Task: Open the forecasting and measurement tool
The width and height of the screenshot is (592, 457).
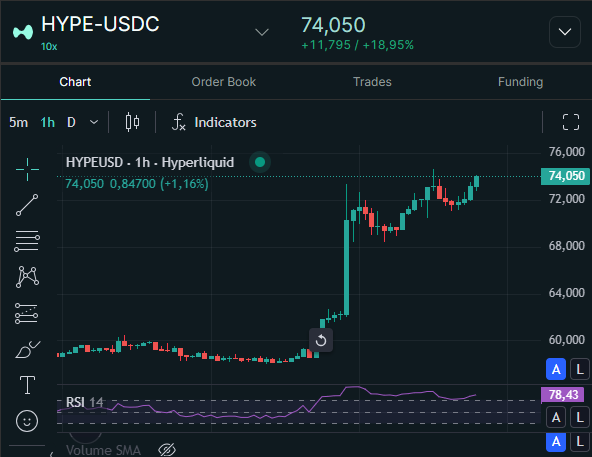Action: pyautogui.click(x=26, y=313)
